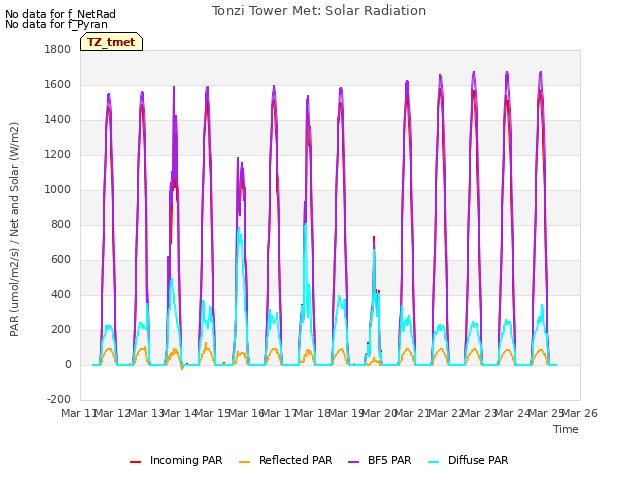The width and height of the screenshot is (640, 480).
Task: Click the Mar 11 x-axis tick label
Action: (x=79, y=413)
